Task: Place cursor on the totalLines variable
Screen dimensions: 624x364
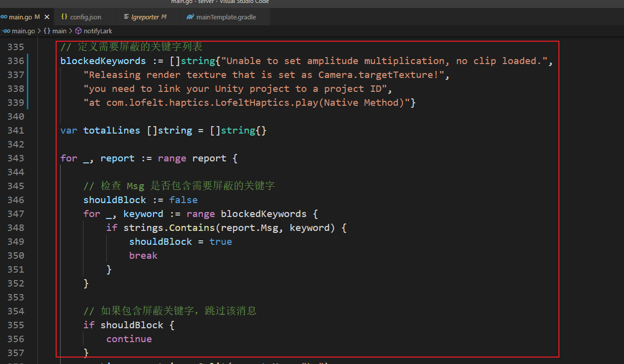Action: point(112,131)
